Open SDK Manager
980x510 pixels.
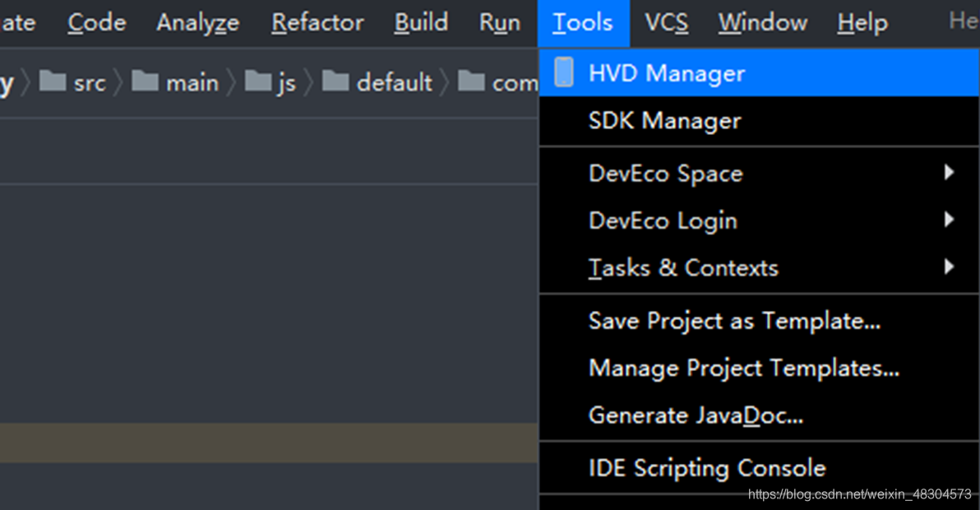click(x=759, y=121)
